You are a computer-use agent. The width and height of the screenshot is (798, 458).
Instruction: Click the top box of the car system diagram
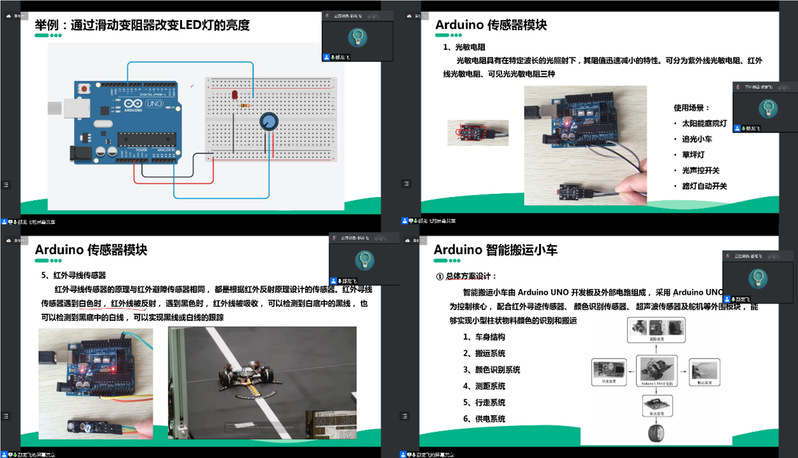656,330
